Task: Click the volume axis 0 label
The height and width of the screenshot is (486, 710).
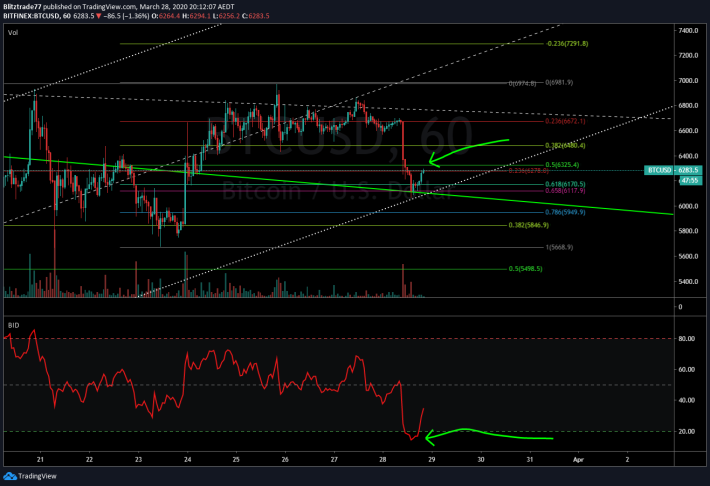Action: pos(680,307)
